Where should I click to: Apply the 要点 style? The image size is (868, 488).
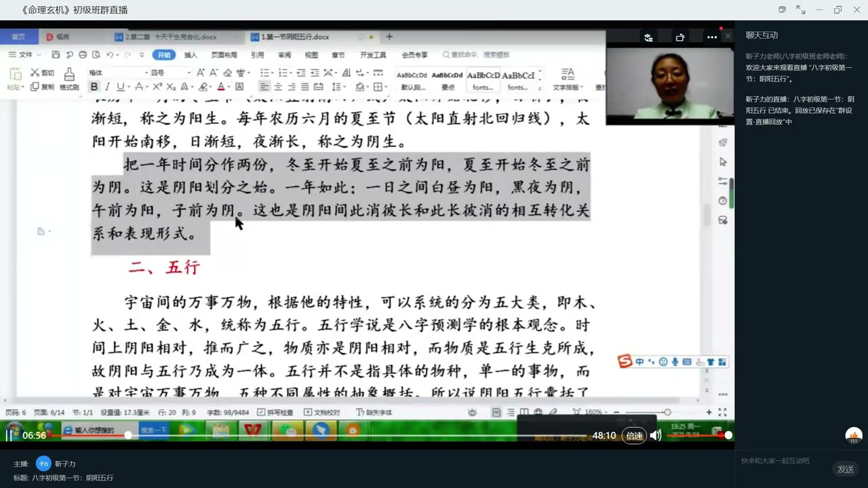[x=448, y=80]
